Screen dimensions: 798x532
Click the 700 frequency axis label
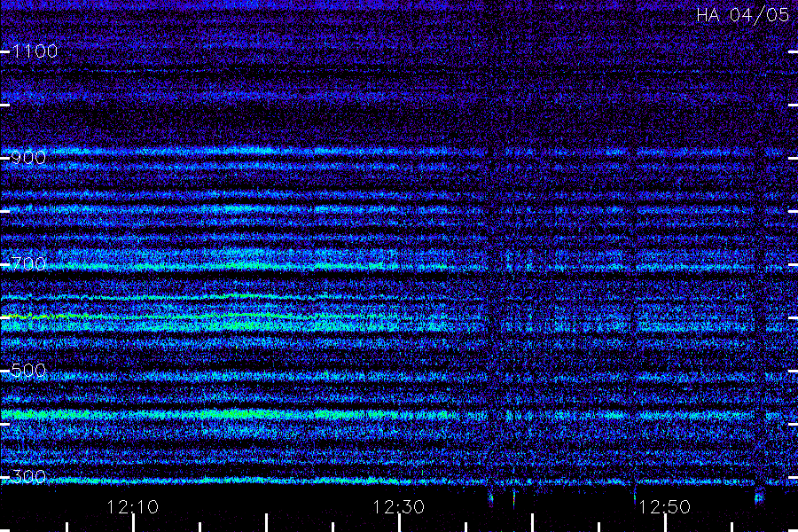click(29, 263)
